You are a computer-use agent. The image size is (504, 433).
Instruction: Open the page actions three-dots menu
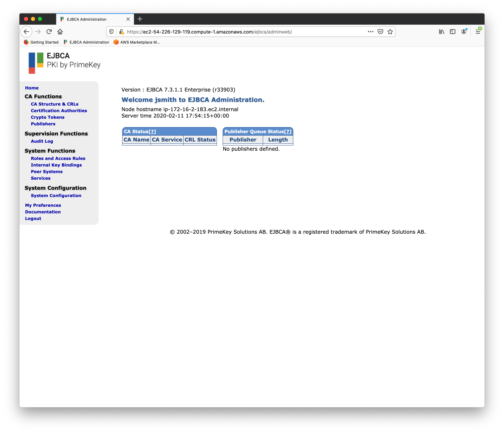(371, 32)
